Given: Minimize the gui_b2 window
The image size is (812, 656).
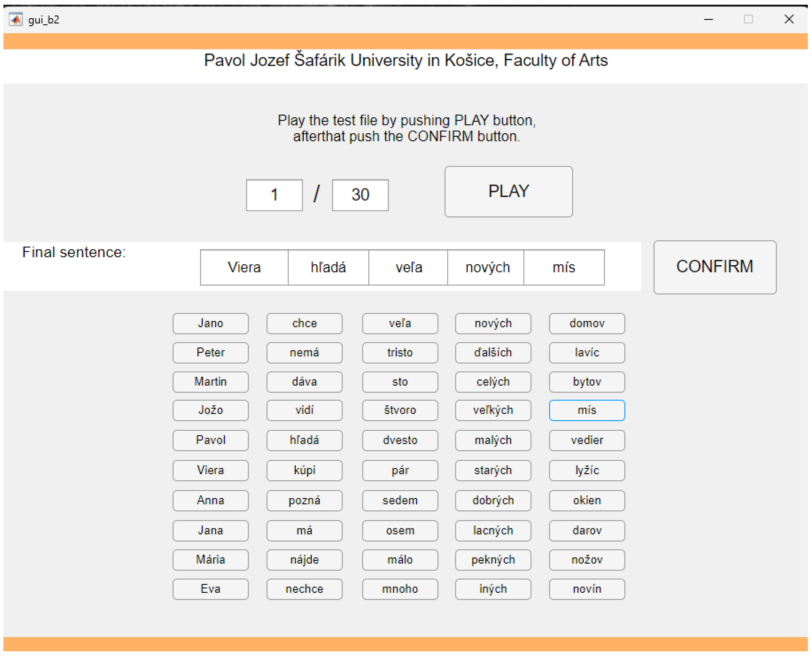Looking at the screenshot, I should pos(708,19).
